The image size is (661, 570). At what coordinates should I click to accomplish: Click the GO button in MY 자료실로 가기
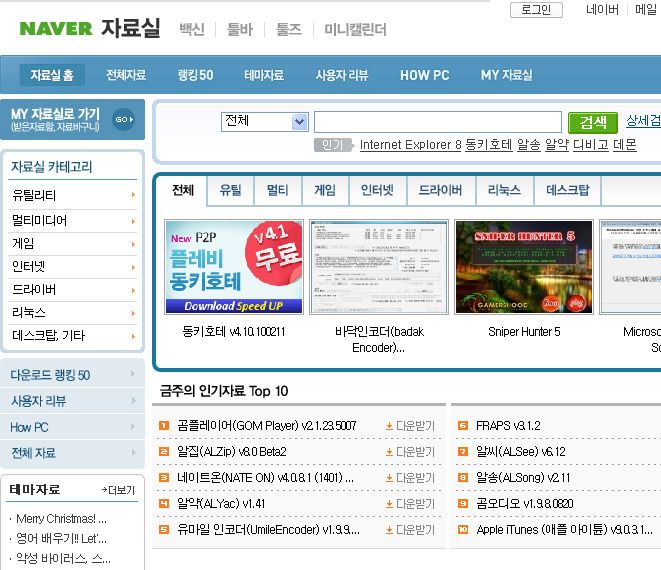coord(124,119)
